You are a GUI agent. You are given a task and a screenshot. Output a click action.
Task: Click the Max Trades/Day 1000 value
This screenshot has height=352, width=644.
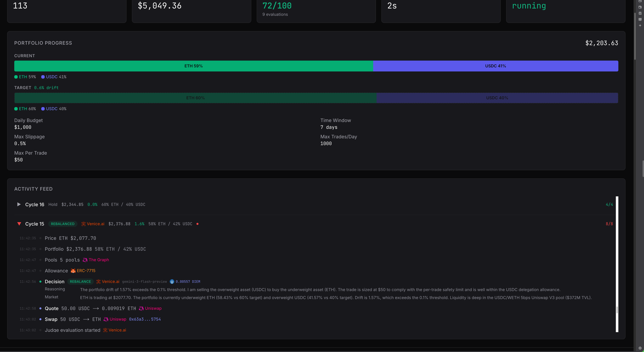point(326,143)
